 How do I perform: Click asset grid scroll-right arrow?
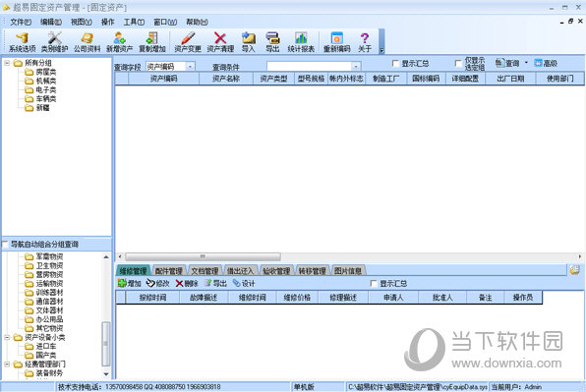pos(580,256)
